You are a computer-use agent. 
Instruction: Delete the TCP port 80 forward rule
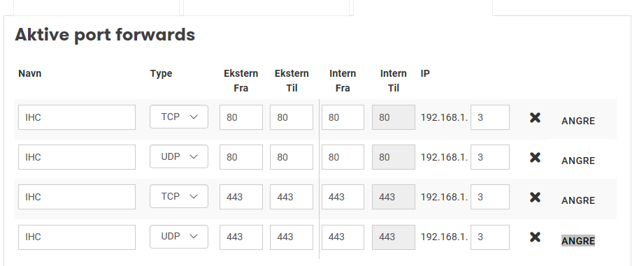[535, 117]
